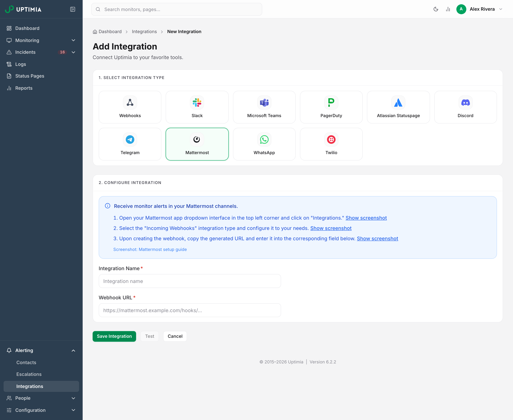Choose the Slack integration type

pyautogui.click(x=197, y=107)
